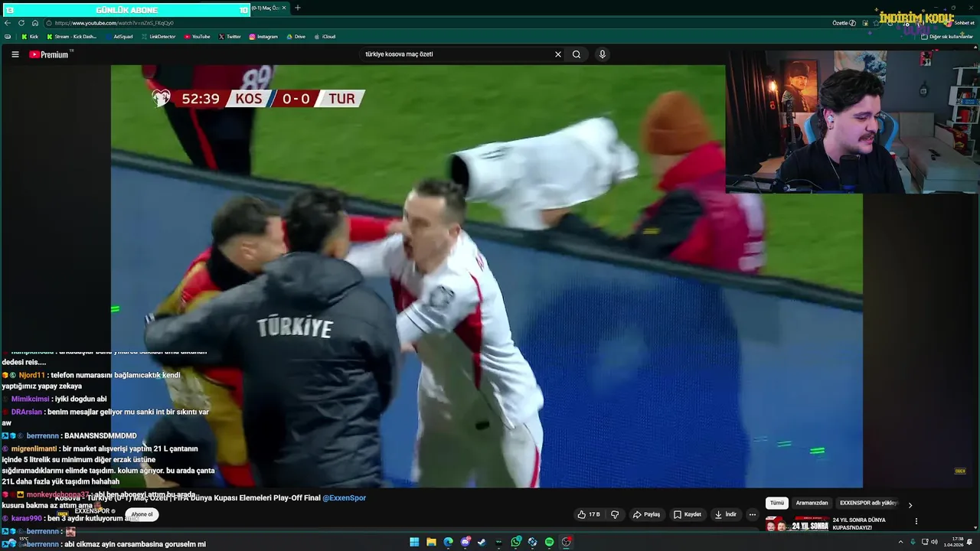The image size is (980, 551).
Task: Open YouTube bookmark in bookmarks bar
Action: [198, 37]
